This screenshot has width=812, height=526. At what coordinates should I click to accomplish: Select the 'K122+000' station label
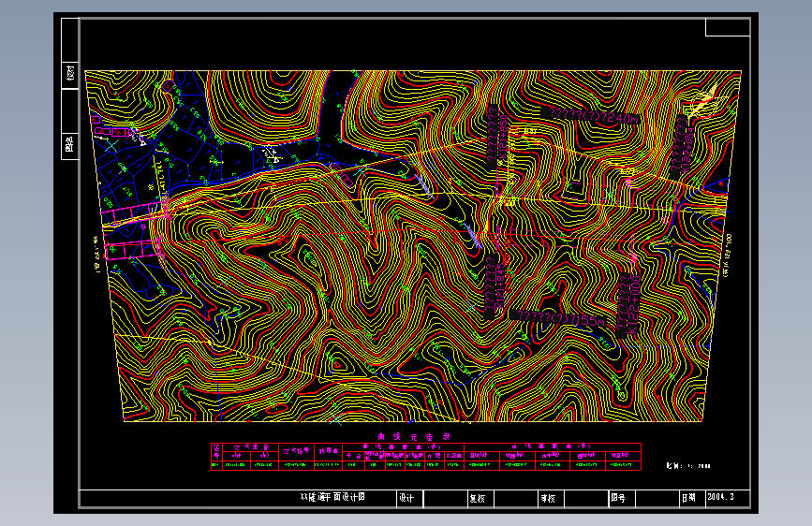coord(634,304)
